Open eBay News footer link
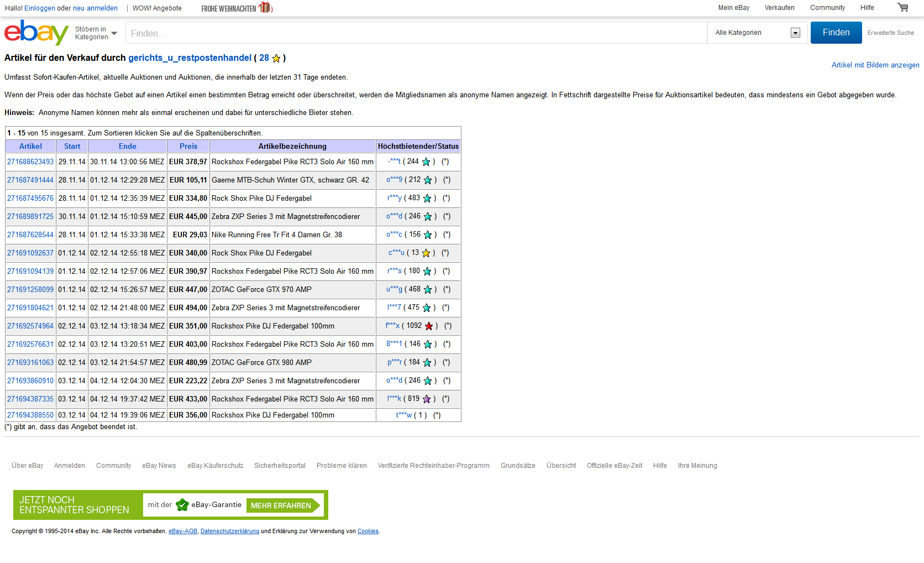Viewport: 924px width, 563px height. [159, 466]
